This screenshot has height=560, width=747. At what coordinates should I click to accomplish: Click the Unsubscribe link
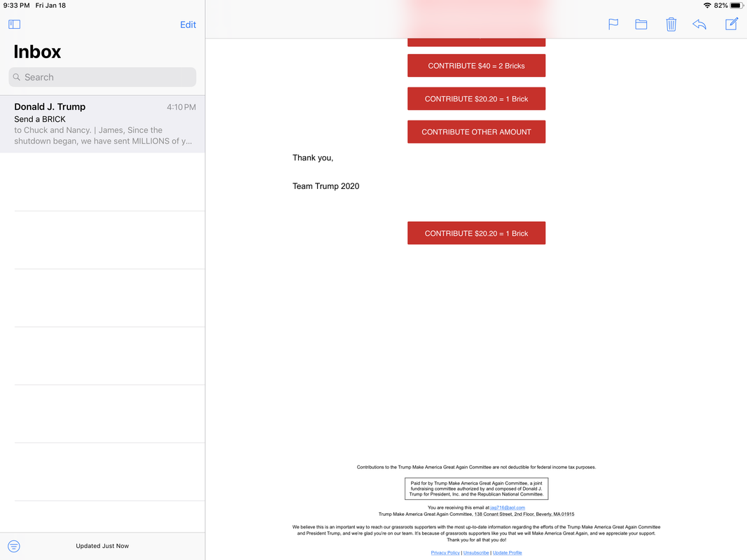(x=476, y=553)
